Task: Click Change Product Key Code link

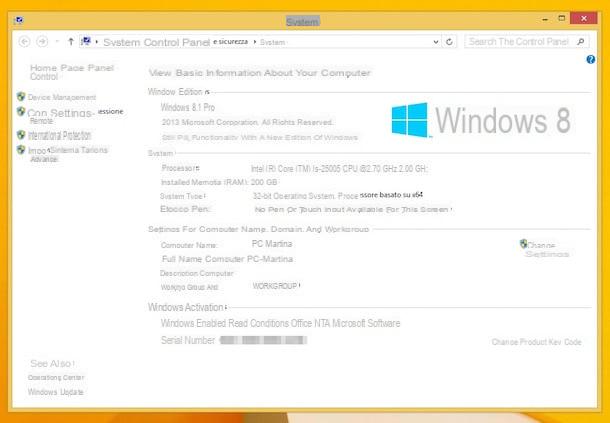Action: click(536, 342)
